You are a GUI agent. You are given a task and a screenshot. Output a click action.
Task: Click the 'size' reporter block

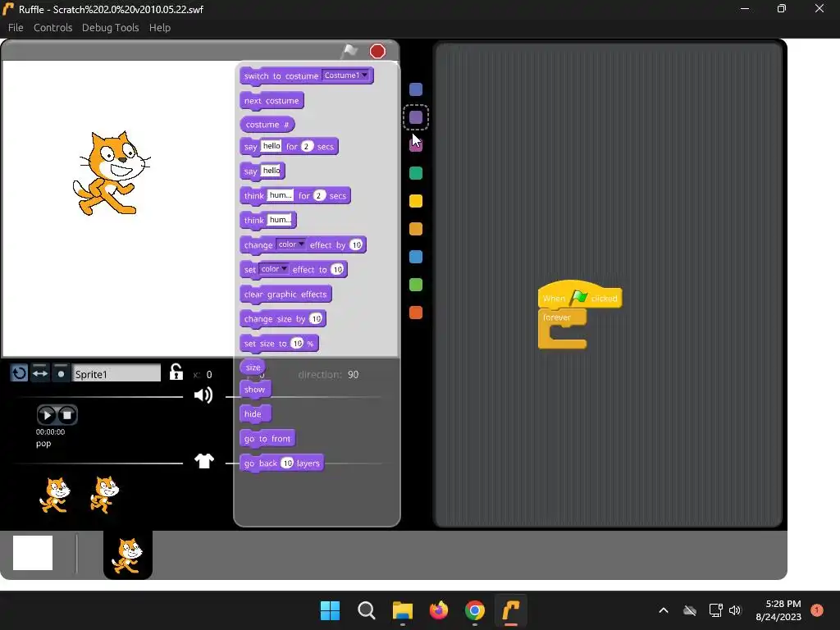pyautogui.click(x=253, y=367)
